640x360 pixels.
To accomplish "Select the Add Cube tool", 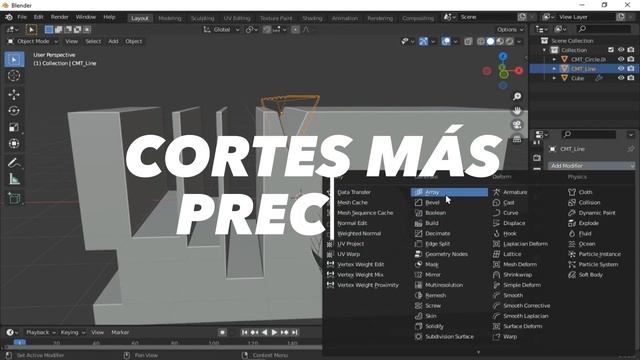I will (x=14, y=198).
